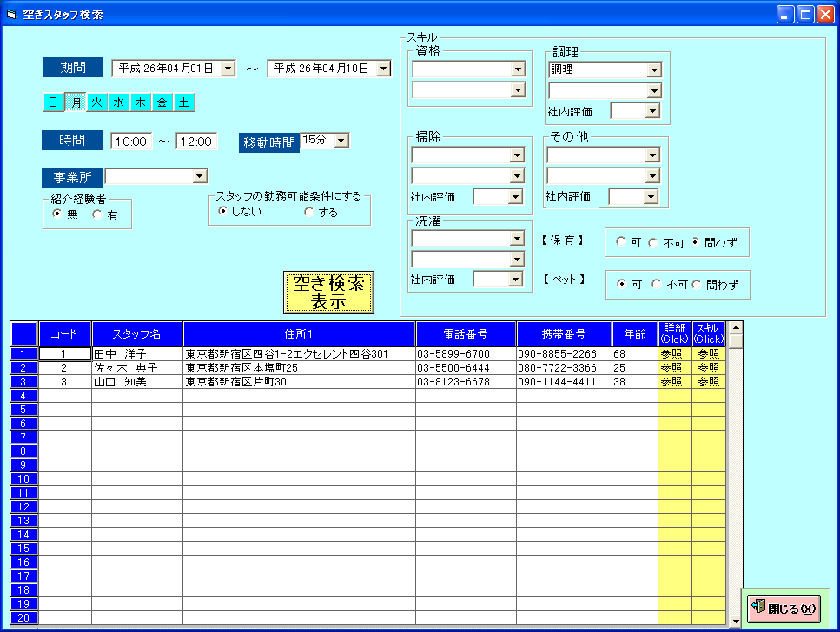Image resolution: width=840 pixels, height=632 pixels.
Task: Click the scroll up arrow of staff grid
Action: 736,328
